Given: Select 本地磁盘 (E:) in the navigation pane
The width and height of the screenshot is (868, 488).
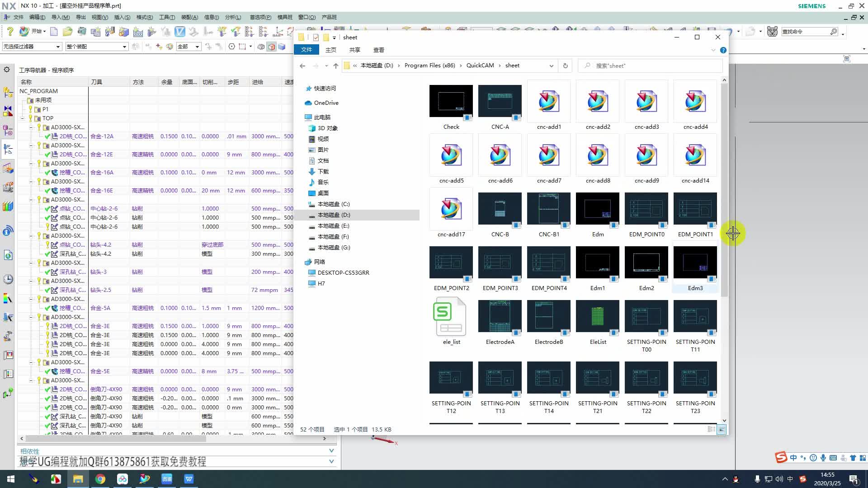Looking at the screenshot, I should point(333,226).
